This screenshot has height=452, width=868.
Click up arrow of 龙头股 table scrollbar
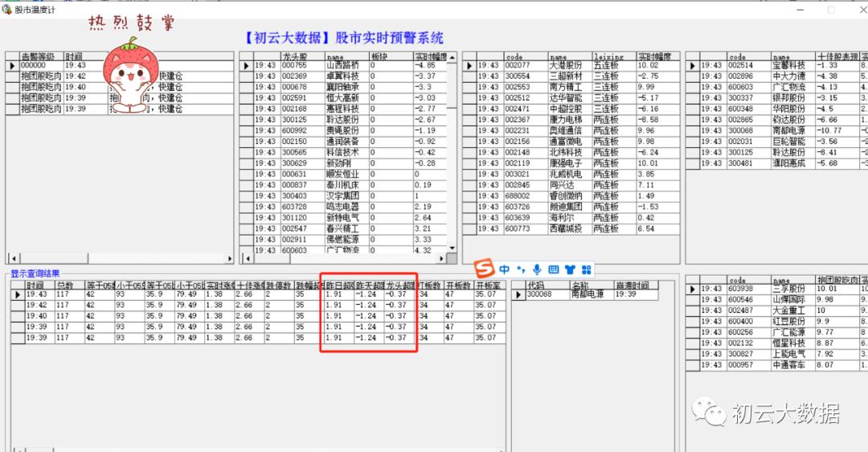pyautogui.click(x=452, y=57)
